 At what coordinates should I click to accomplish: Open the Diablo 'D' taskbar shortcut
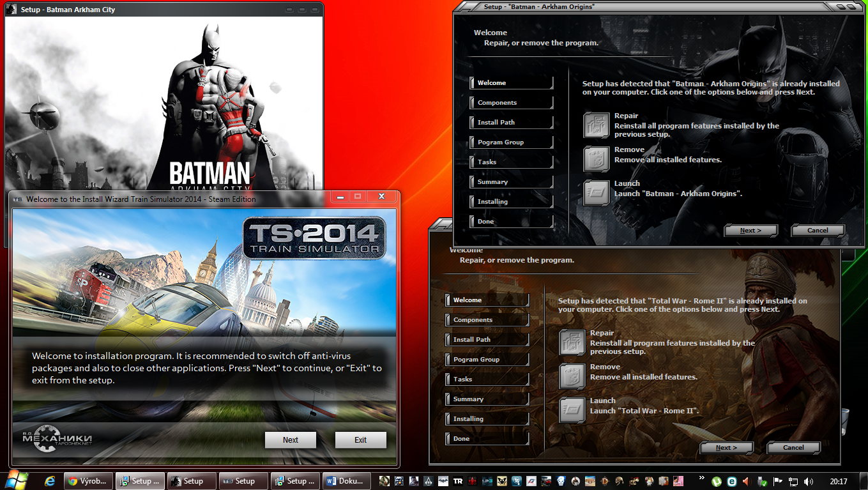coord(605,481)
